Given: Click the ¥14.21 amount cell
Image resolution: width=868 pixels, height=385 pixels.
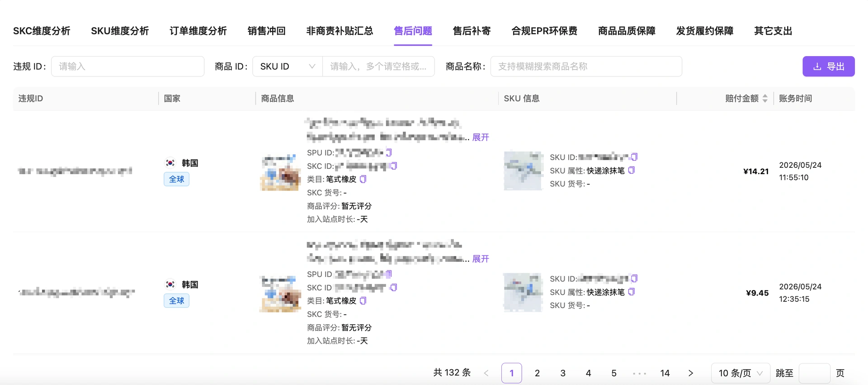Looking at the screenshot, I should tap(756, 171).
